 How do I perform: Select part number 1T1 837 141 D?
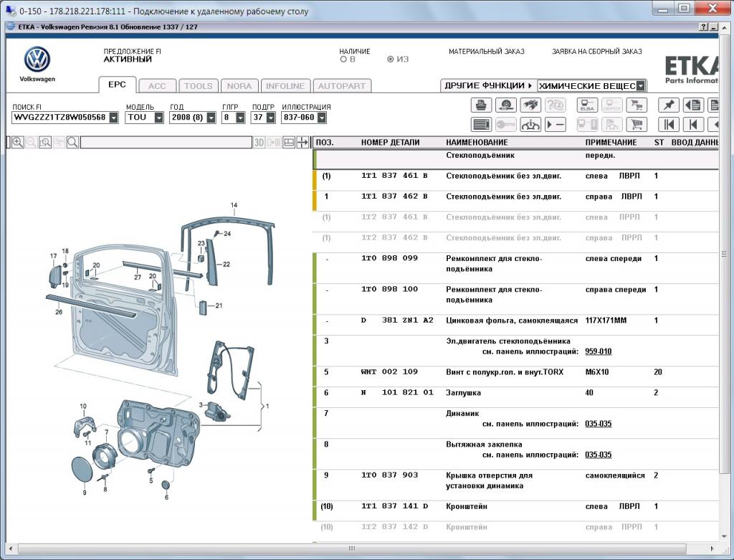click(395, 506)
